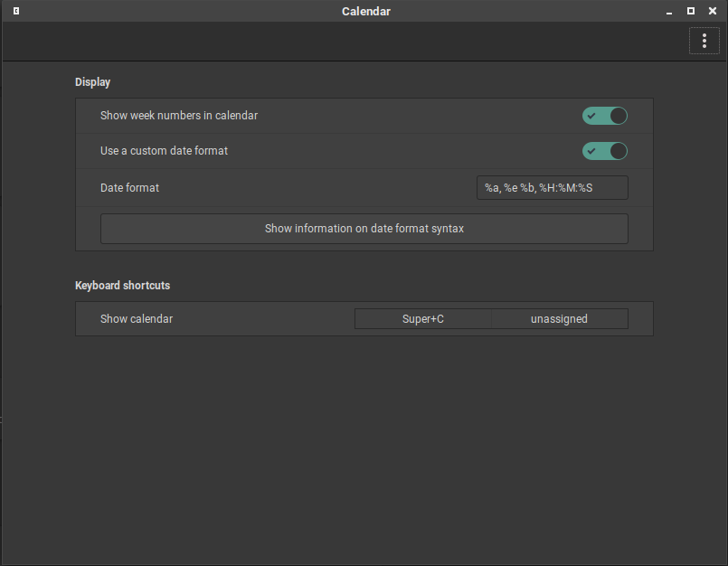Click the Show week numbers row label

[x=178, y=116]
